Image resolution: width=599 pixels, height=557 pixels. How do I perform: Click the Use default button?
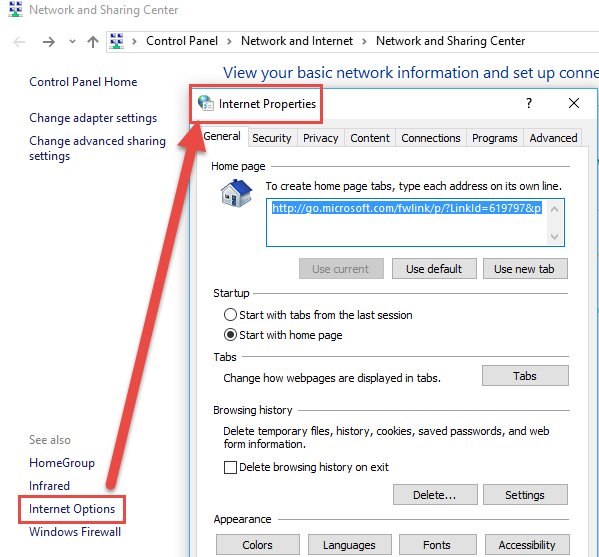point(434,269)
